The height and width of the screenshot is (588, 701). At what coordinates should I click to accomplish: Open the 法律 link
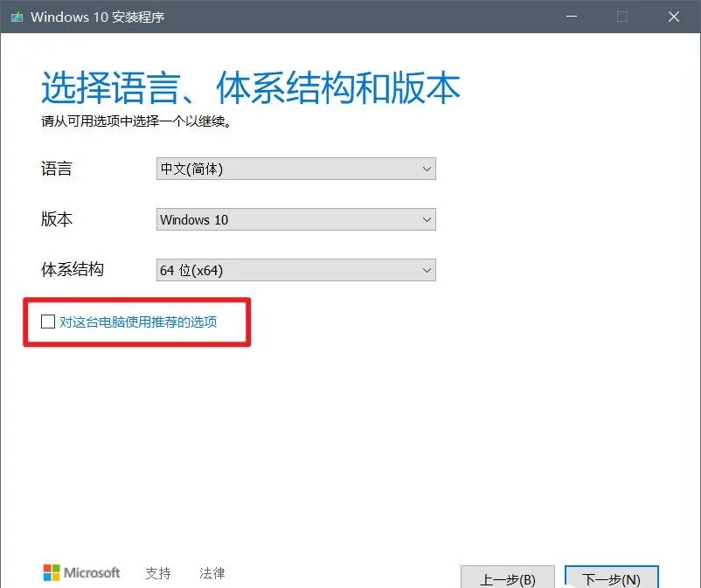(212, 574)
